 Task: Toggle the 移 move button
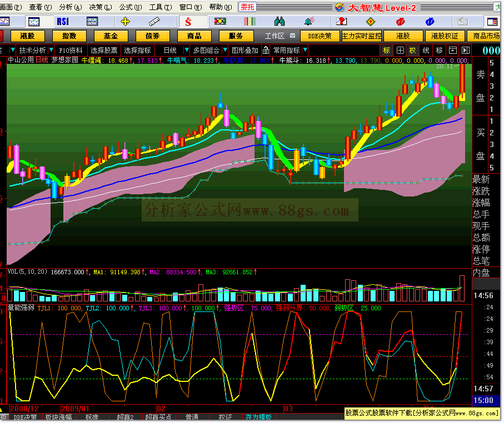click(x=439, y=50)
